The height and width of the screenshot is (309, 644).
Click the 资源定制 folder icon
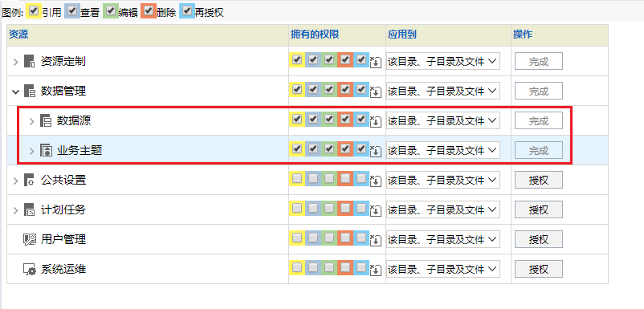point(30,62)
